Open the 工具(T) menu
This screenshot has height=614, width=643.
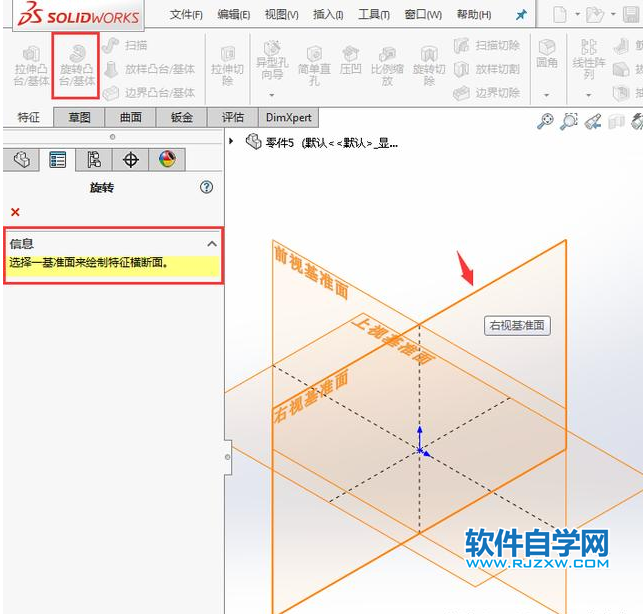point(374,15)
